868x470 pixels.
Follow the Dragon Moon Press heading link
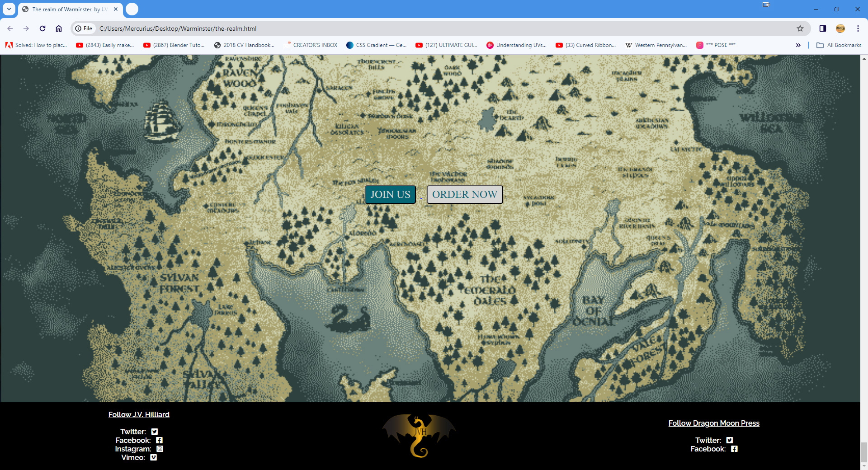[714, 423]
